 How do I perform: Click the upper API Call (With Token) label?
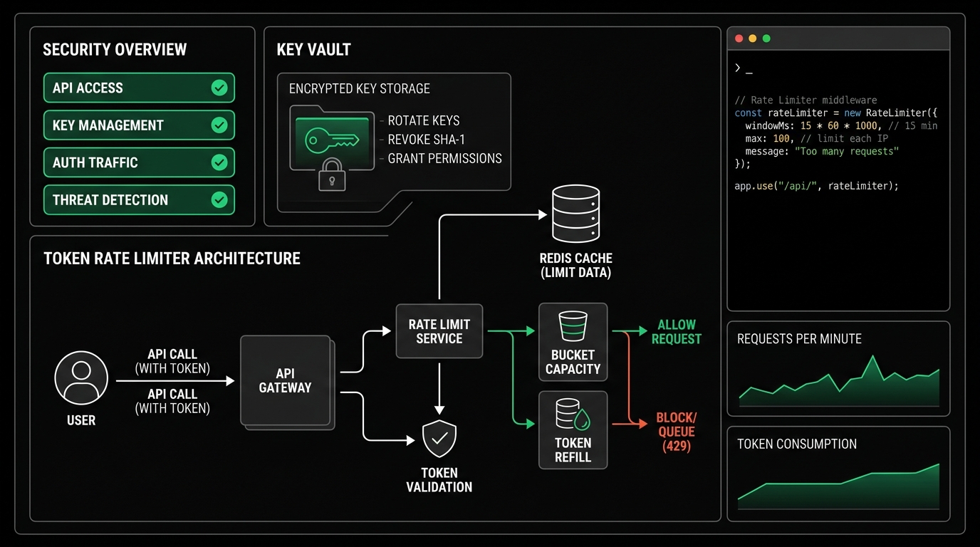(172, 361)
